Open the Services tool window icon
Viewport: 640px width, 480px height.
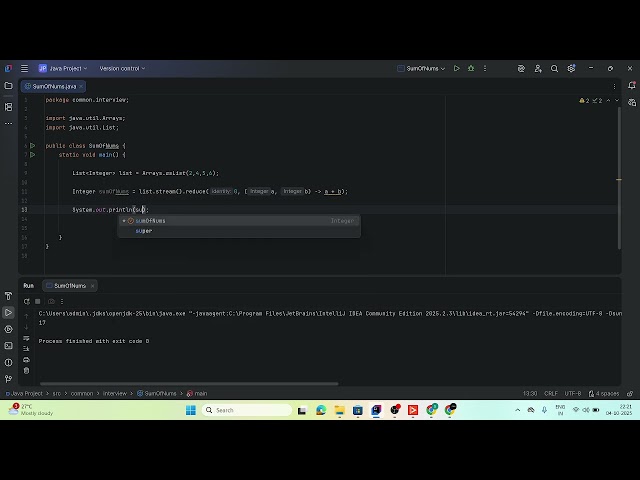click(x=8, y=329)
